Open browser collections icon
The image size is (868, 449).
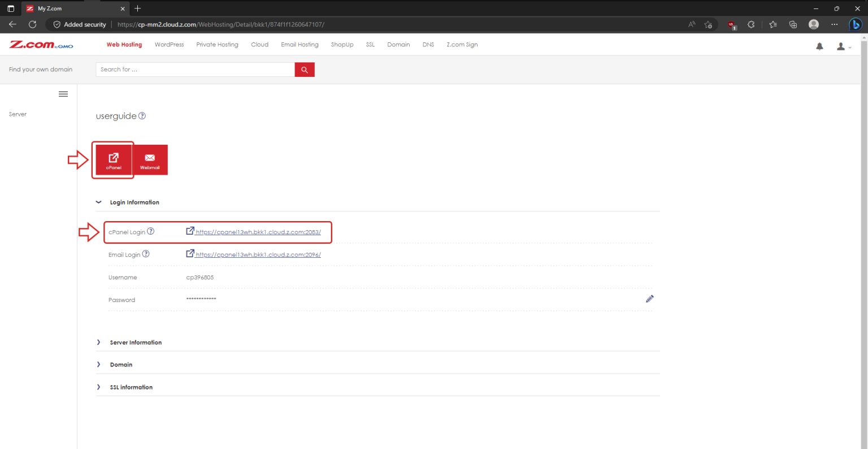coord(793,24)
